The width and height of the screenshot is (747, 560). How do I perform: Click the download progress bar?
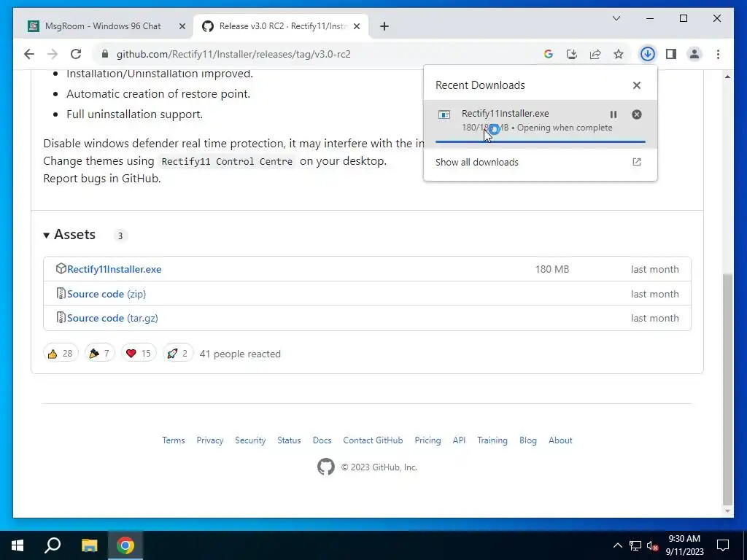(541, 141)
